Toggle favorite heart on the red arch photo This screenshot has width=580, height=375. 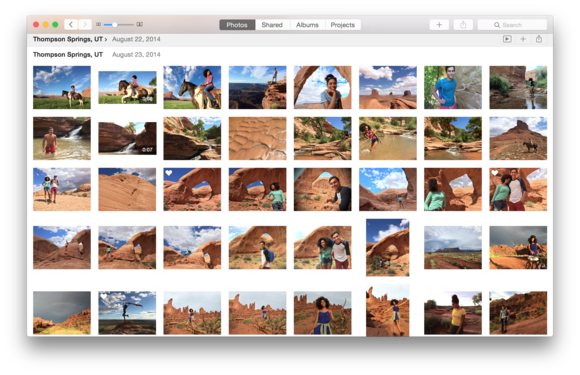[x=169, y=173]
